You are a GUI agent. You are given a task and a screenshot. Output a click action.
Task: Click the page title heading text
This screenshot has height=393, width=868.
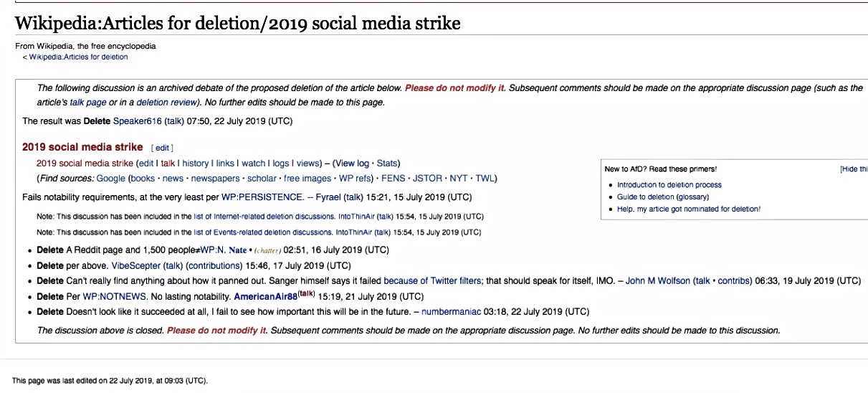(x=238, y=24)
